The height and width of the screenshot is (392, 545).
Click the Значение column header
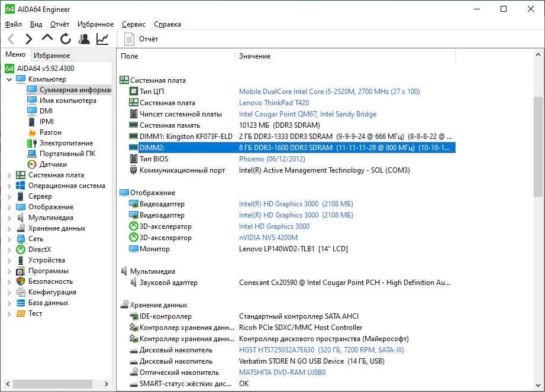tap(345, 56)
